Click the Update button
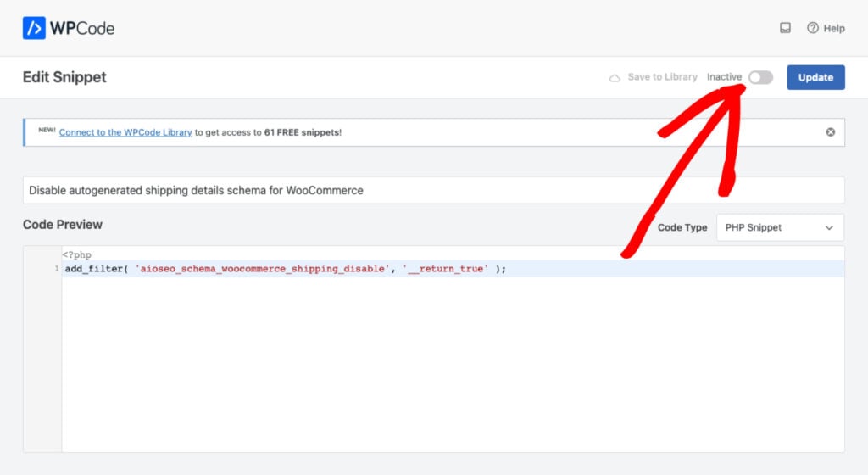The height and width of the screenshot is (475, 868). (x=815, y=77)
